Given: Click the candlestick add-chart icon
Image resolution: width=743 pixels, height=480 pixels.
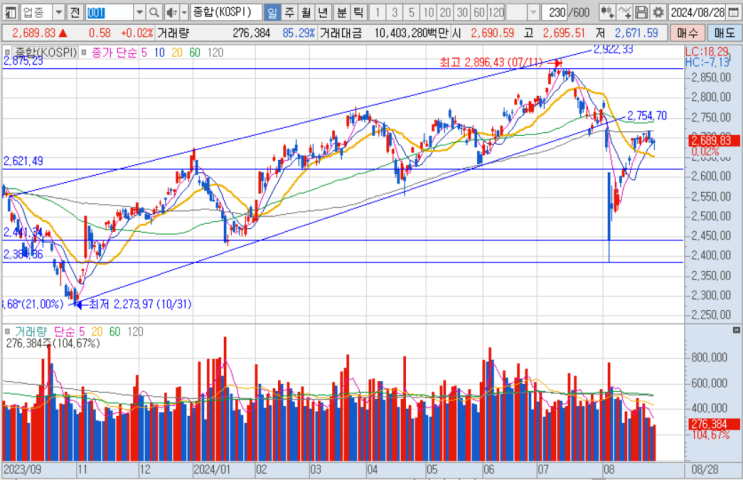Looking at the screenshot, I should [x=607, y=12].
